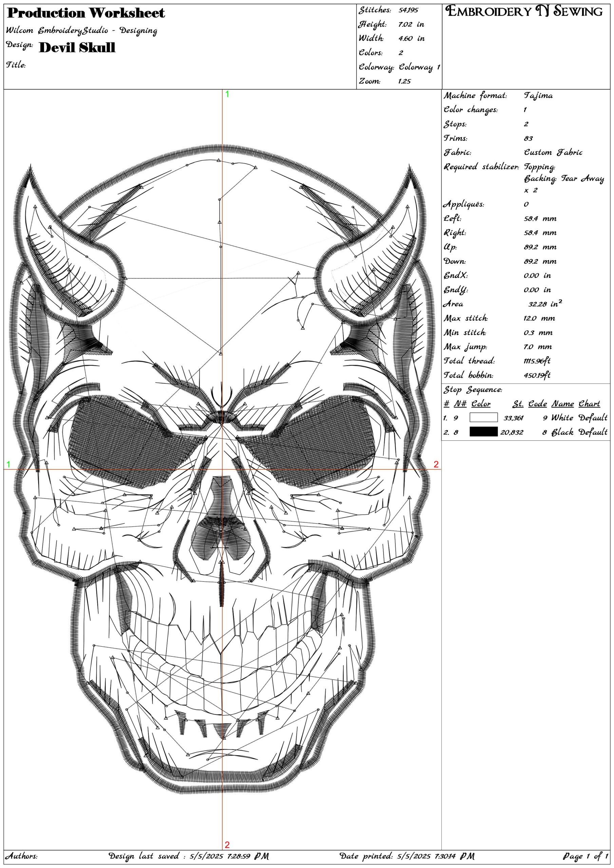Select "Wilcom EmbroideryStudio - Designing" text
Viewport: 614px width, 868px height.
coord(81,31)
